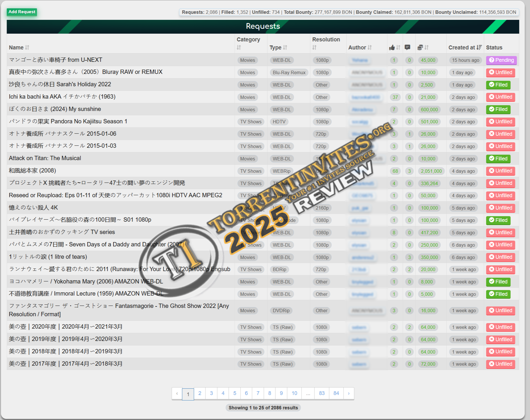The width and height of the screenshot is (530, 420).
Task: Click the BDRip type tag
Action: [279, 269]
